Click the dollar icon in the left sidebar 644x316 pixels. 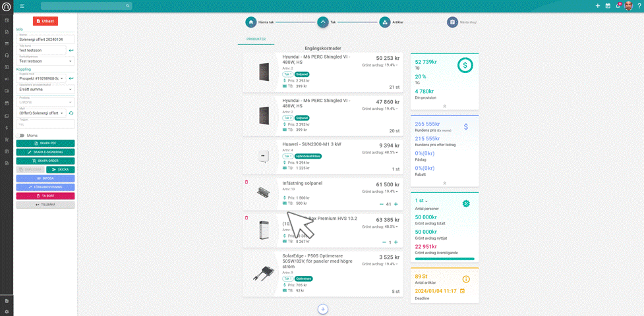pyautogui.click(x=7, y=128)
